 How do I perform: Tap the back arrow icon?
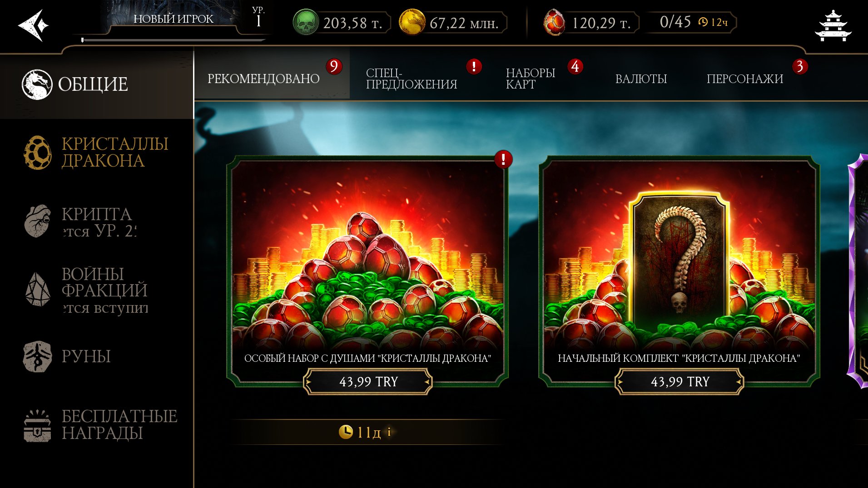click(33, 25)
